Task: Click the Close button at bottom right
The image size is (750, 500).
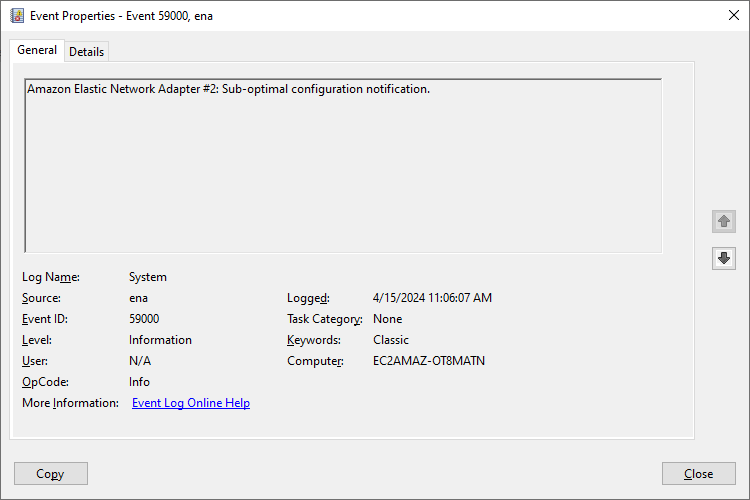Action: pos(698,474)
